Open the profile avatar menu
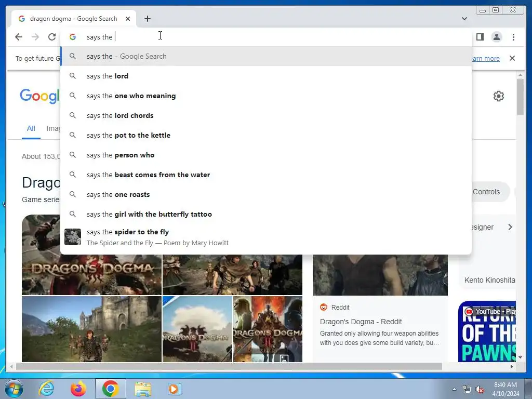532x399 pixels. (x=496, y=37)
